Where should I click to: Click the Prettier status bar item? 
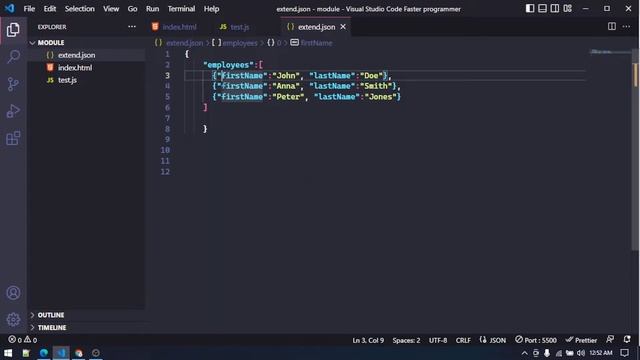[581, 340]
